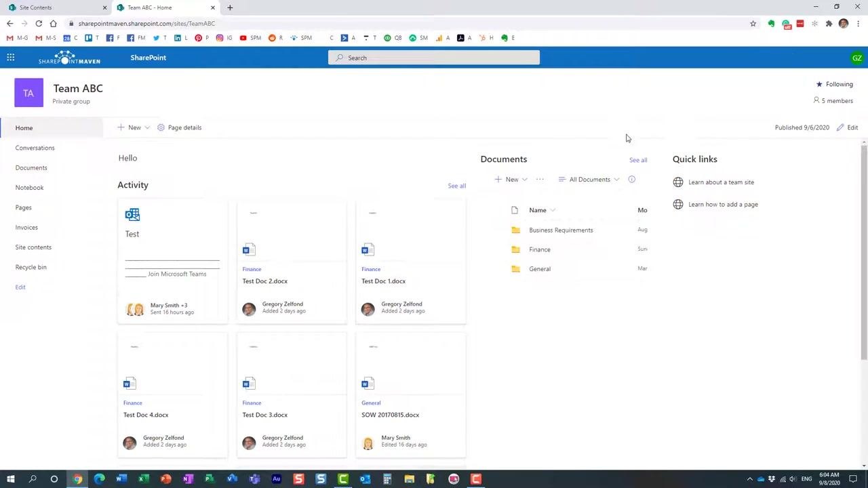Screen dimensions: 868x488
Task: Click the SharePoint Maven logo
Action: (x=69, y=58)
